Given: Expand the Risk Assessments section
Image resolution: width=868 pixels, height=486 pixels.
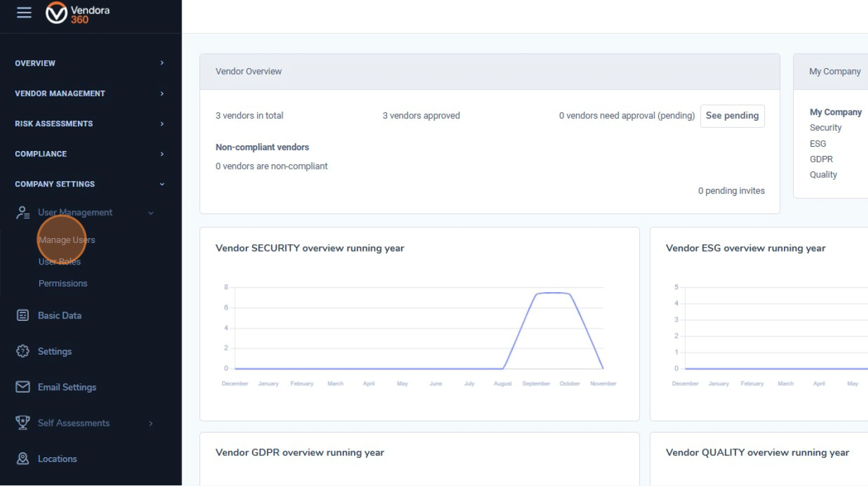Looking at the screenshot, I should coord(162,123).
